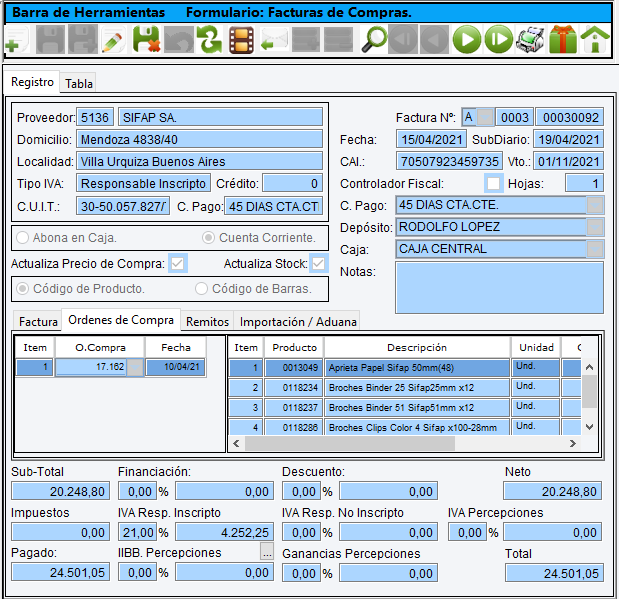Switch to the Tabla tab
619x599 pixels.
79,84
